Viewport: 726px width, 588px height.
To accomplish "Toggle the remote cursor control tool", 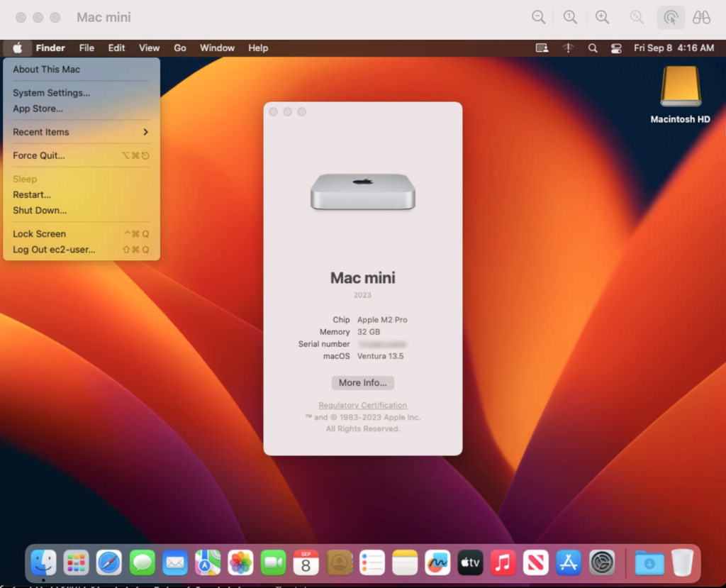I will pyautogui.click(x=670, y=17).
